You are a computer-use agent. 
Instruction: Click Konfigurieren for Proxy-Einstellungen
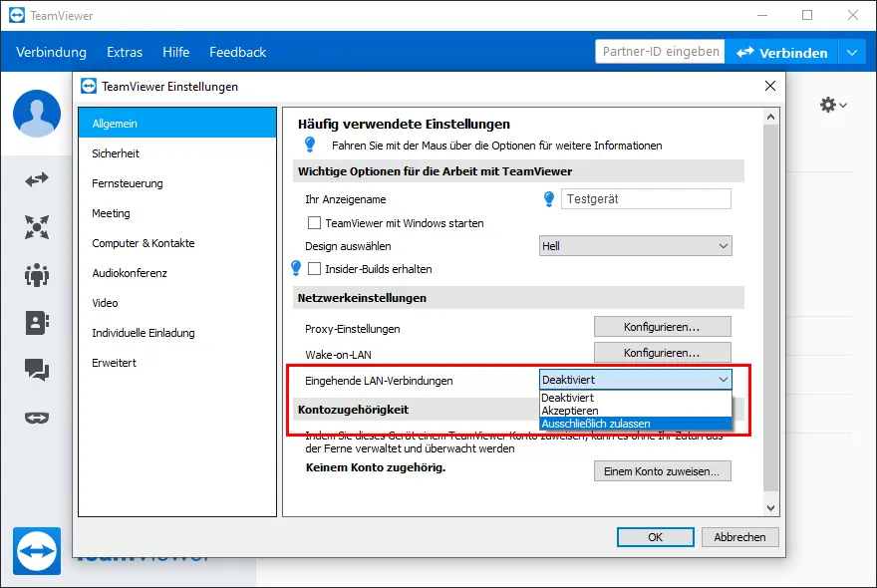point(662,327)
